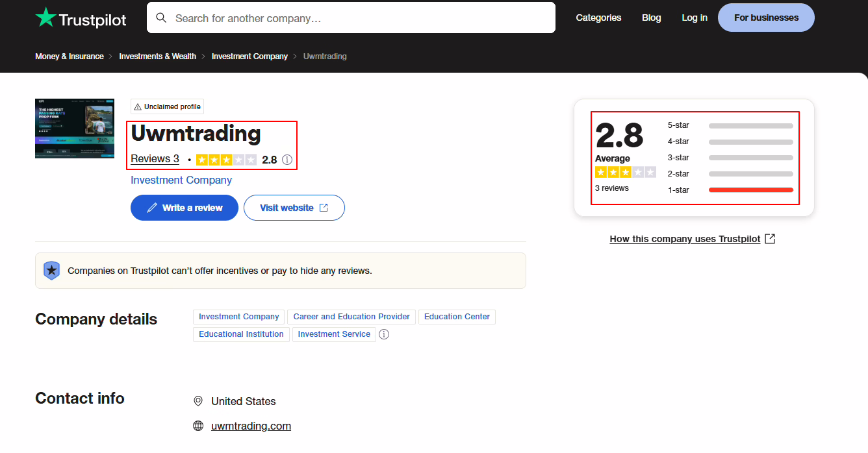This screenshot has height=453, width=868.
Task: Click the header star rating next to 2.8
Action: [x=226, y=160]
